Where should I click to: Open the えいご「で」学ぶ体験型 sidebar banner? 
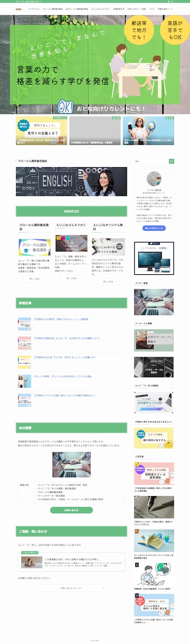154,402
